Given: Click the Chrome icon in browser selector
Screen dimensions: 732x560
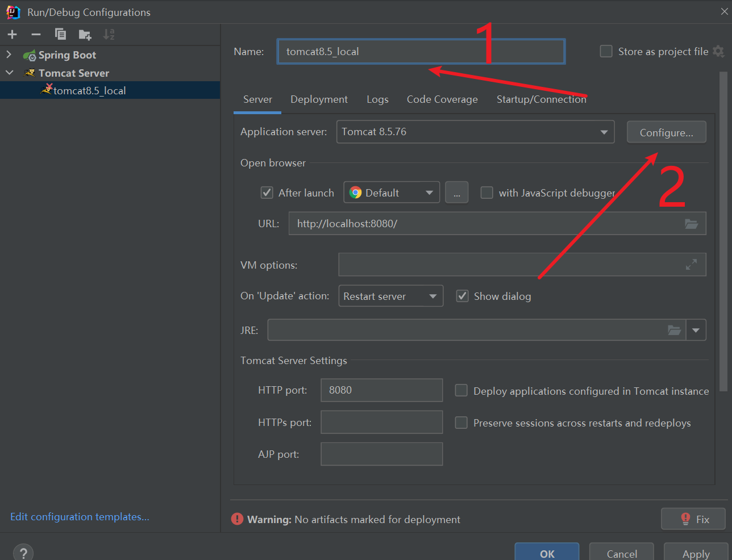Looking at the screenshot, I should [x=356, y=193].
